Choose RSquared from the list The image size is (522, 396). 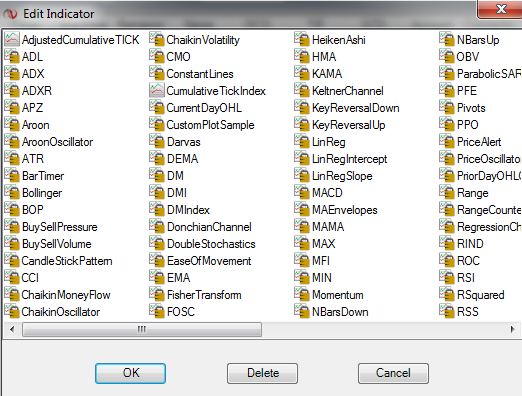tap(481, 295)
